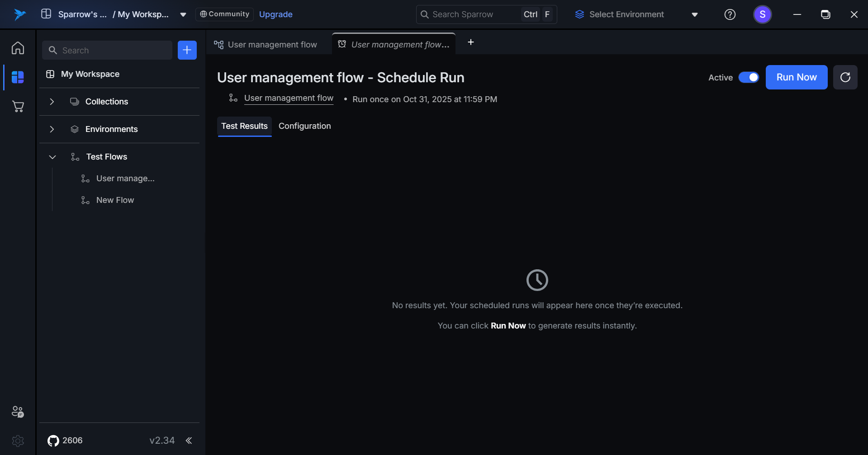
Task: Open the Settings gear icon
Action: coord(18,441)
